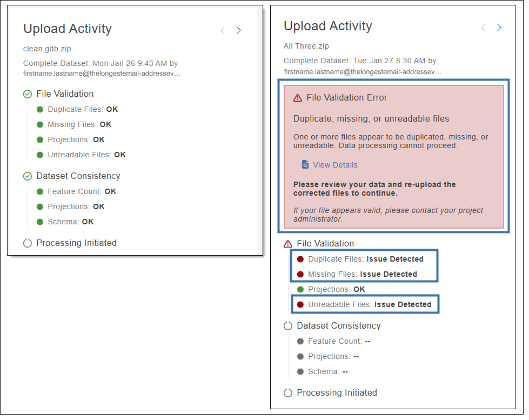Click the document icon beside View Details
Image resolution: width=529 pixels, height=420 pixels.
click(305, 165)
